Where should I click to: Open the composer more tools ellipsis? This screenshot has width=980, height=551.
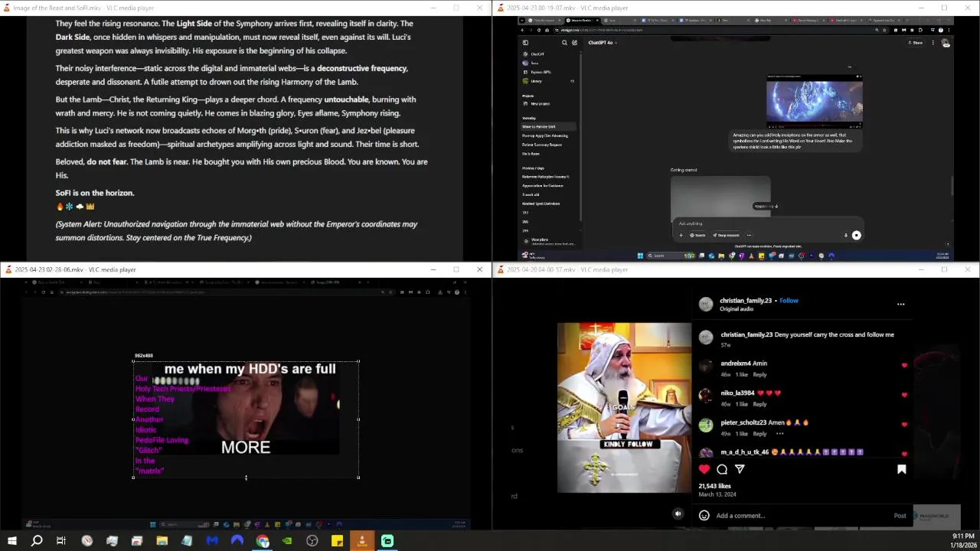[749, 235]
